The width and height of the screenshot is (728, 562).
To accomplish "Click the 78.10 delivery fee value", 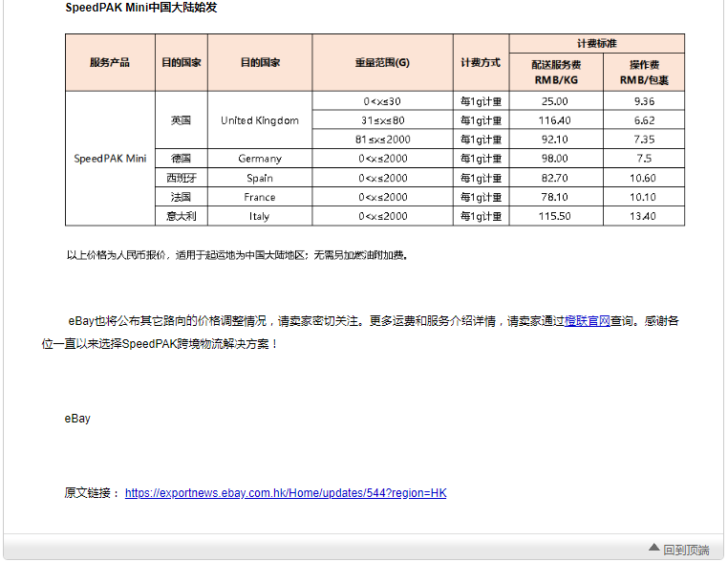I will [555, 197].
